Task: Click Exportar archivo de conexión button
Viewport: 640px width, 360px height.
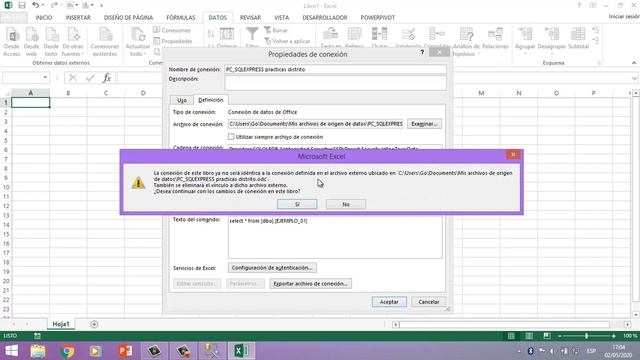Action: [310, 283]
